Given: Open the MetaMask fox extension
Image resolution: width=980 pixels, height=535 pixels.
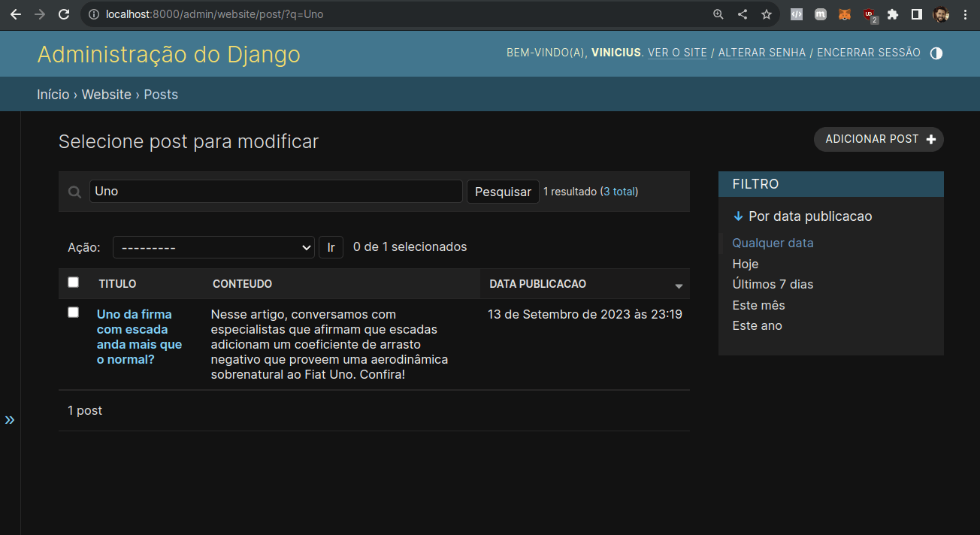Looking at the screenshot, I should click(844, 14).
